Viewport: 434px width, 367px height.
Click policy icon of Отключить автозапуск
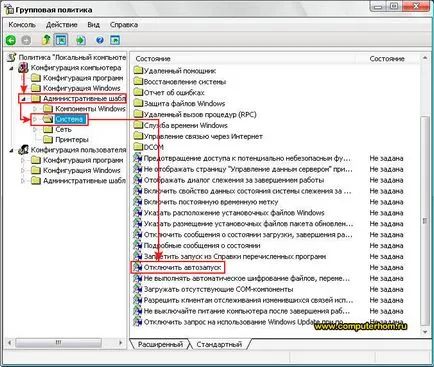pyautogui.click(x=138, y=267)
